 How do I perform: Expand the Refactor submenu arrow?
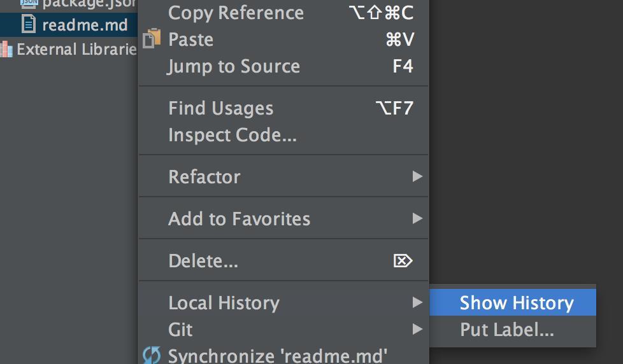coord(417,176)
